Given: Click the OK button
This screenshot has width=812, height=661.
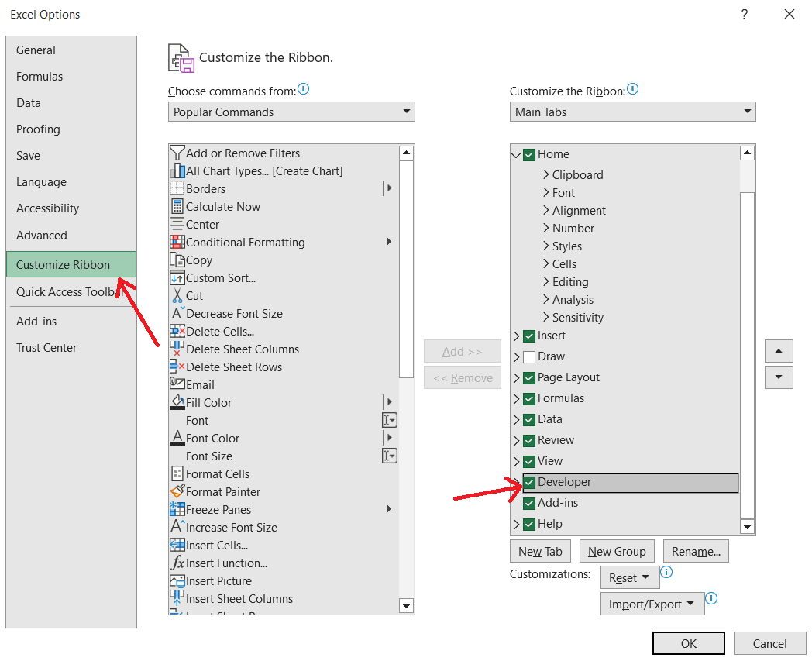Looking at the screenshot, I should point(688,643).
